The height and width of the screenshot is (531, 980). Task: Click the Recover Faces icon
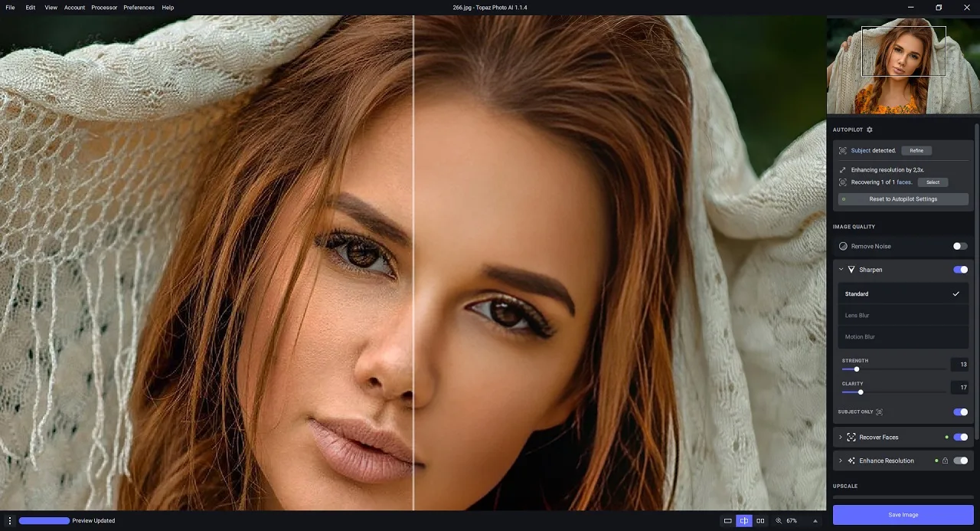851,438
